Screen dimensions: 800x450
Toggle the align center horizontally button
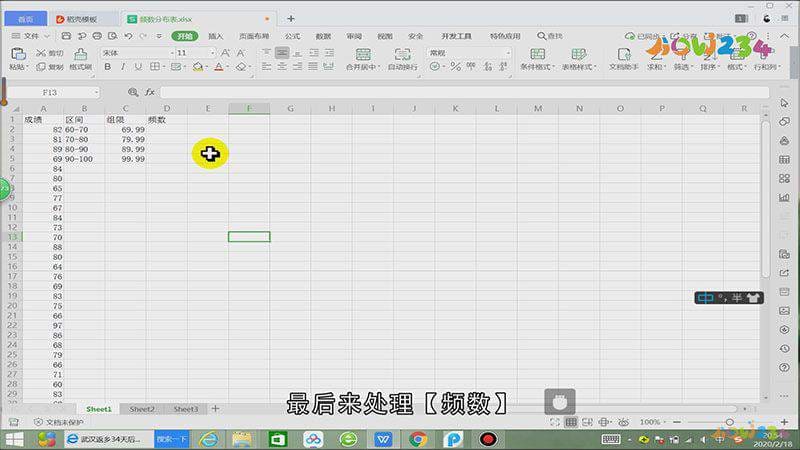click(x=282, y=67)
